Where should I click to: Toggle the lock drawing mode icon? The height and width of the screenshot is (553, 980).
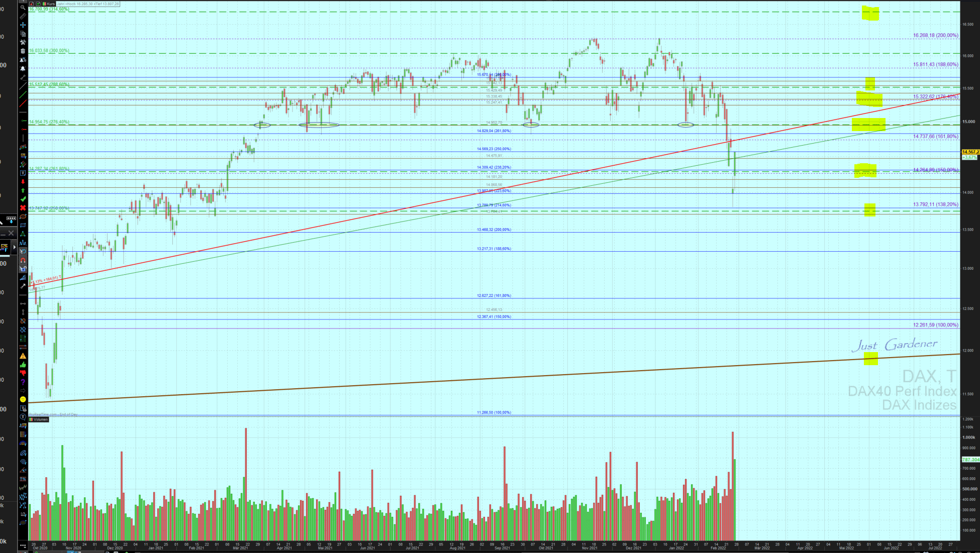pos(23,269)
